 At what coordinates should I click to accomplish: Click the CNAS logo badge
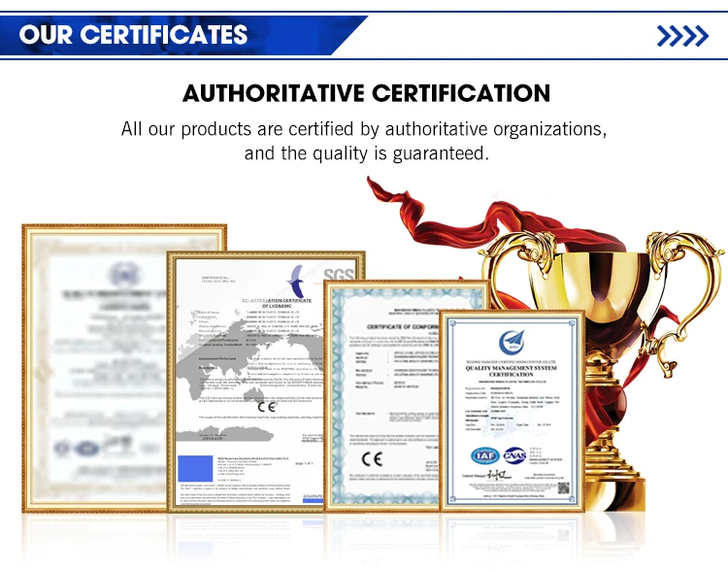pyautogui.click(x=514, y=455)
